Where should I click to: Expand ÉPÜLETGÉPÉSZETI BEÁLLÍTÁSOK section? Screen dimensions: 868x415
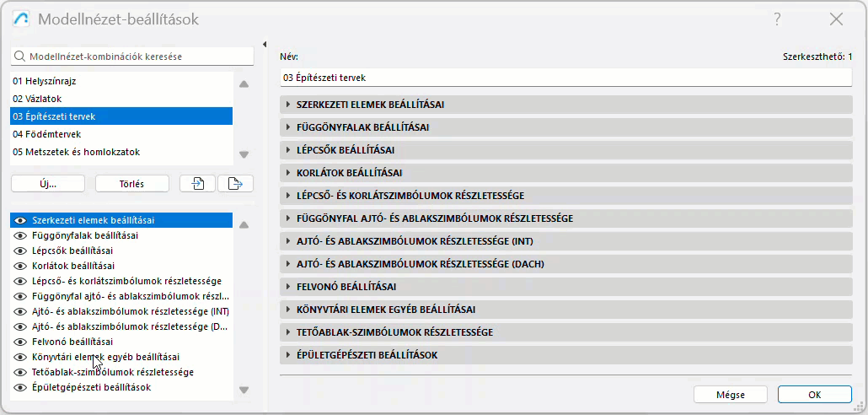tap(565, 355)
